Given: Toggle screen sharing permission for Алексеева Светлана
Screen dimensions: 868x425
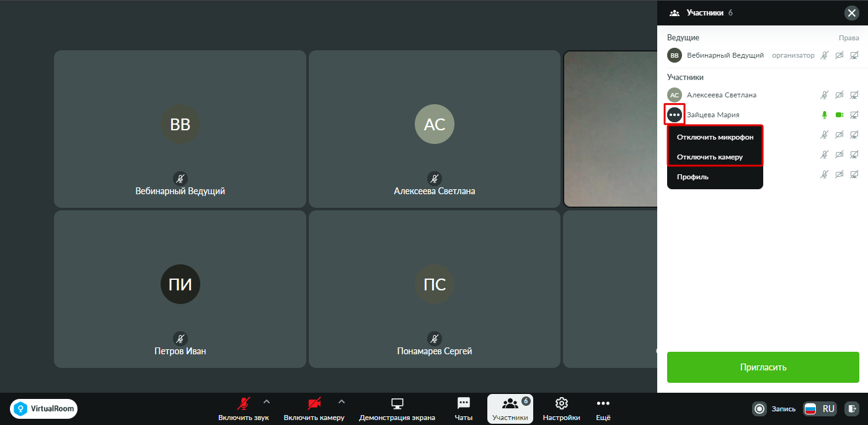Looking at the screenshot, I should pyautogui.click(x=854, y=95).
